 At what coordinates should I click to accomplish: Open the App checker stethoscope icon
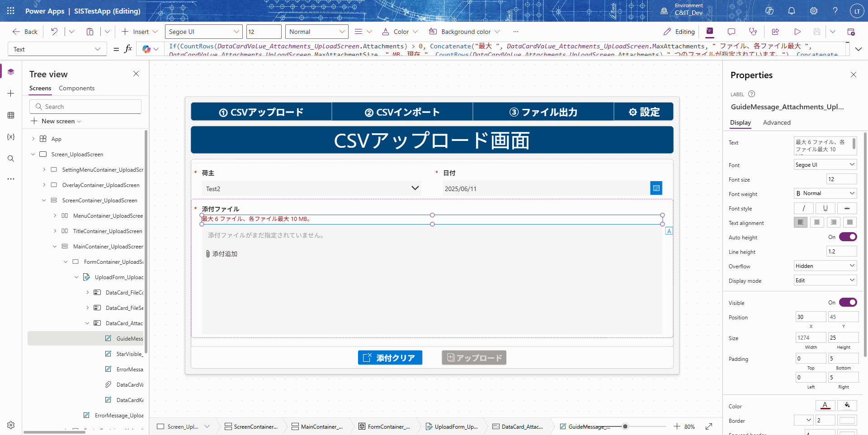point(753,32)
